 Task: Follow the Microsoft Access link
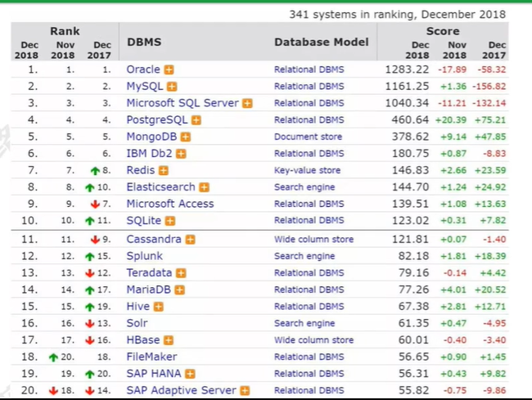(170, 204)
